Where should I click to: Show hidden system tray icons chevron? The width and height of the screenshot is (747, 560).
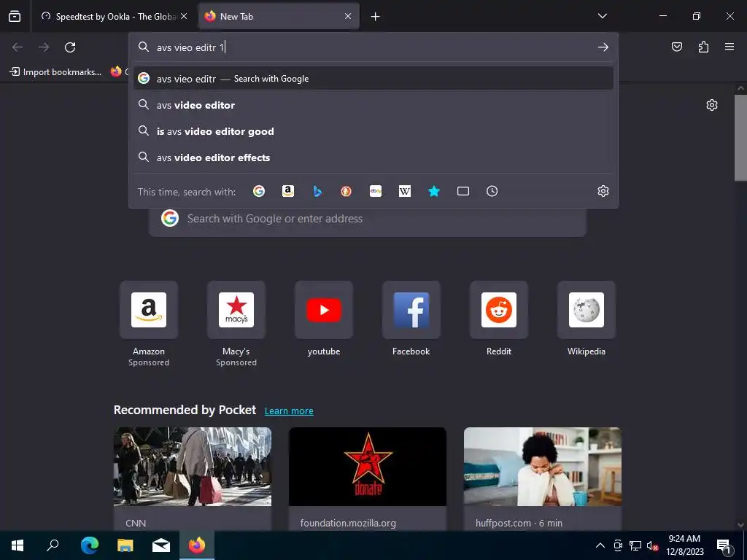click(600, 545)
